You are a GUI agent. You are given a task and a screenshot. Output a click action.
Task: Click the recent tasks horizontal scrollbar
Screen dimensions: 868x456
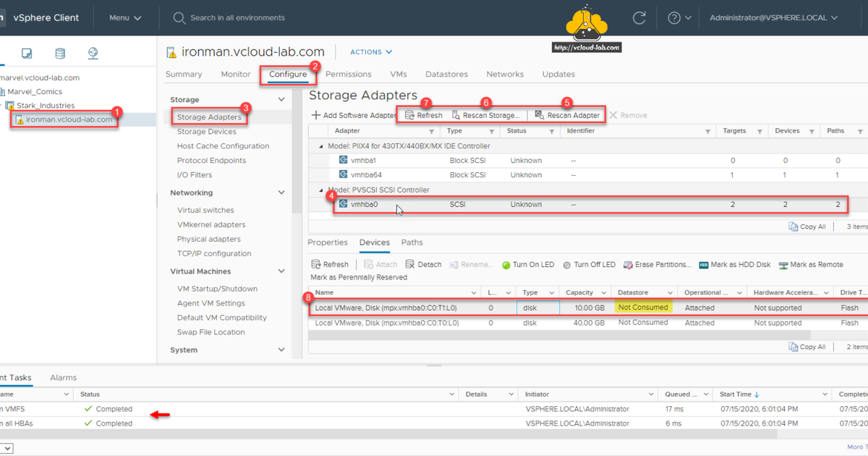(x=388, y=434)
